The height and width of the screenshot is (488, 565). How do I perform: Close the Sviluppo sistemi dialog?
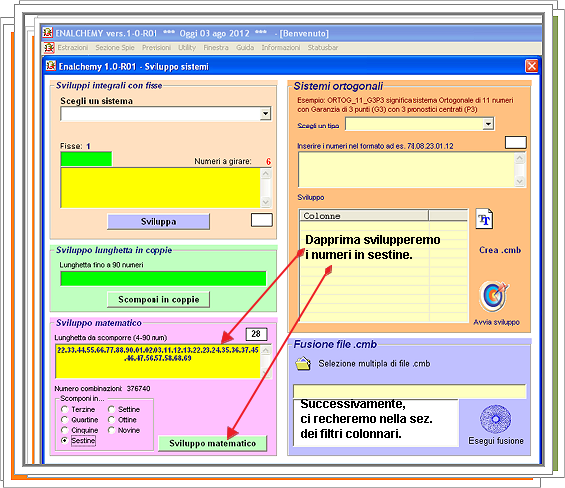531,66
